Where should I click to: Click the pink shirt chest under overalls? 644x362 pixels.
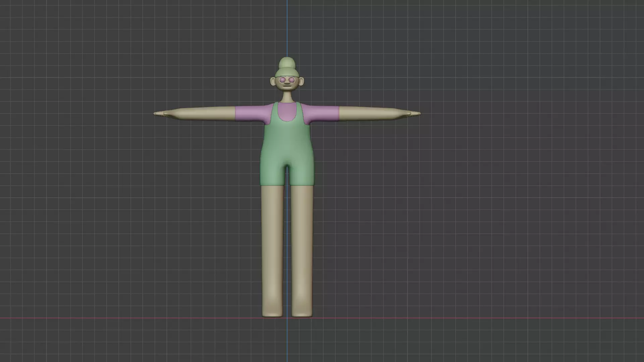[x=287, y=112]
